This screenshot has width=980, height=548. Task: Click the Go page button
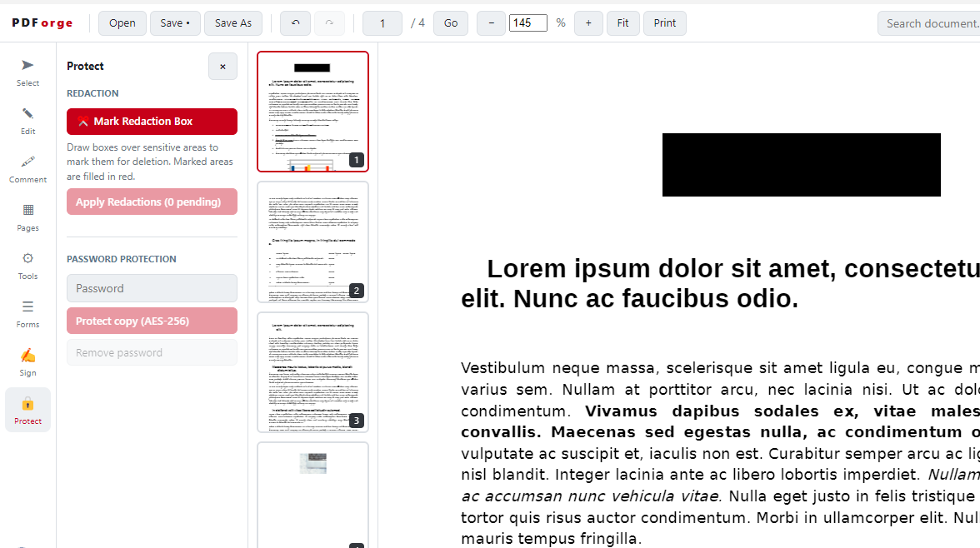point(451,23)
